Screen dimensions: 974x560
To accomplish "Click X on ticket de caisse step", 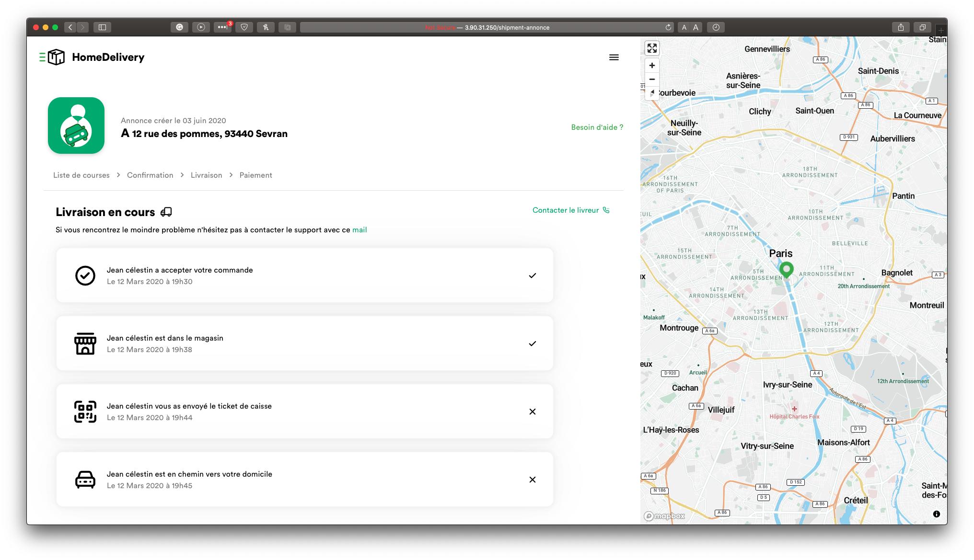I will (532, 411).
